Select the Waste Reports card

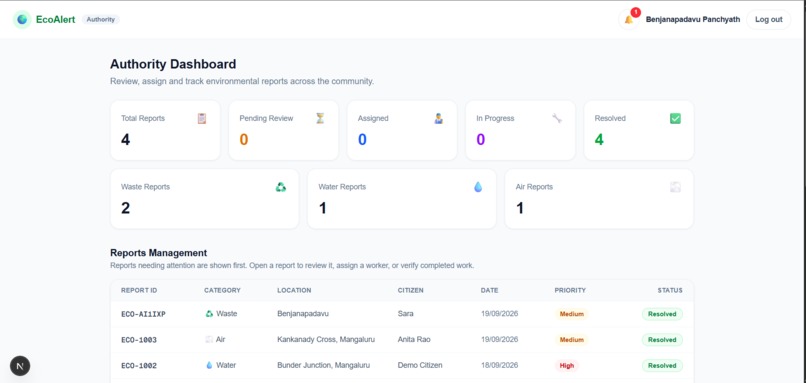click(205, 199)
